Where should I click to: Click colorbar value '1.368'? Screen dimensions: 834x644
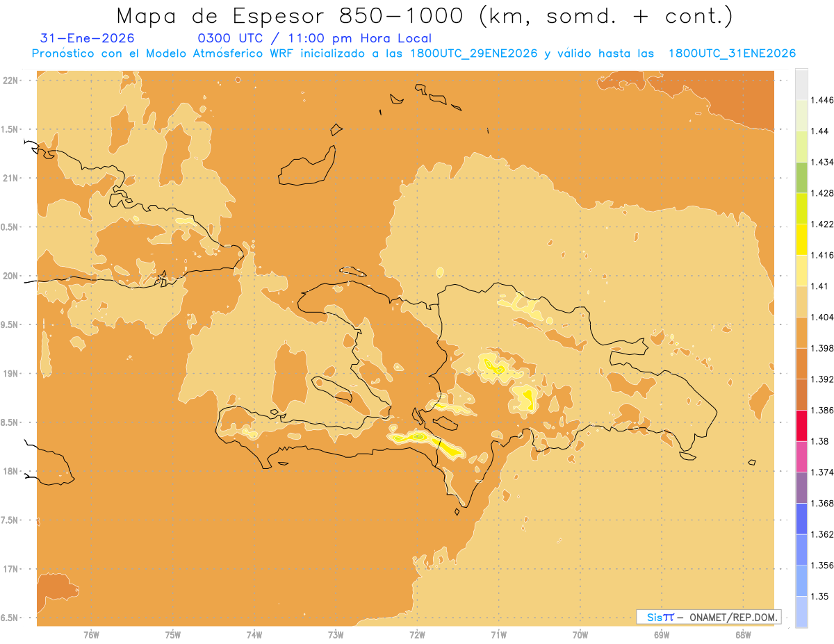coord(824,504)
